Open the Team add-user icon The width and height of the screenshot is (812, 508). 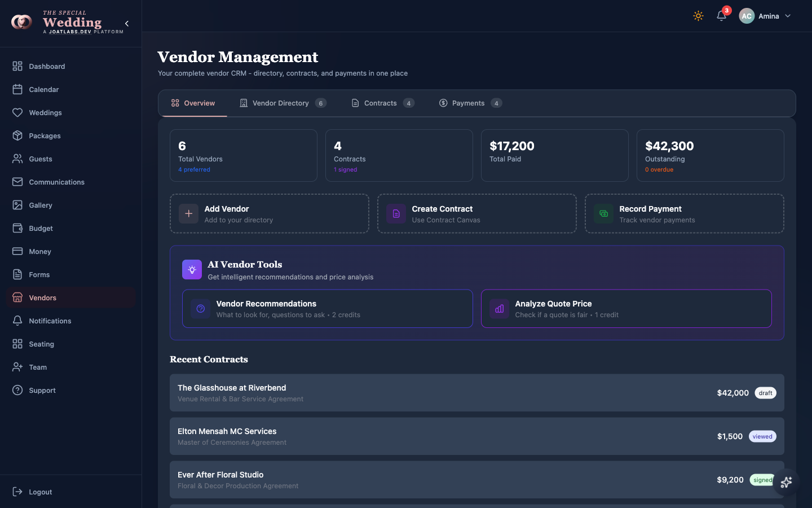pyautogui.click(x=17, y=367)
